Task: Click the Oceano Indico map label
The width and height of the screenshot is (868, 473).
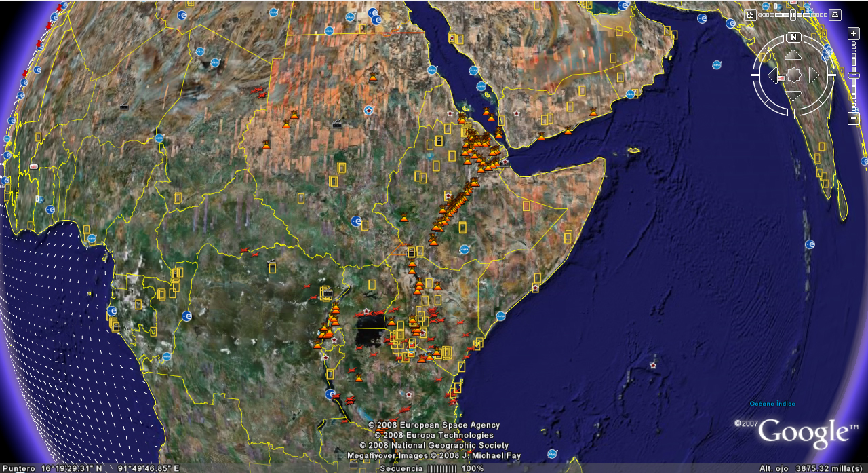Action: pos(772,404)
